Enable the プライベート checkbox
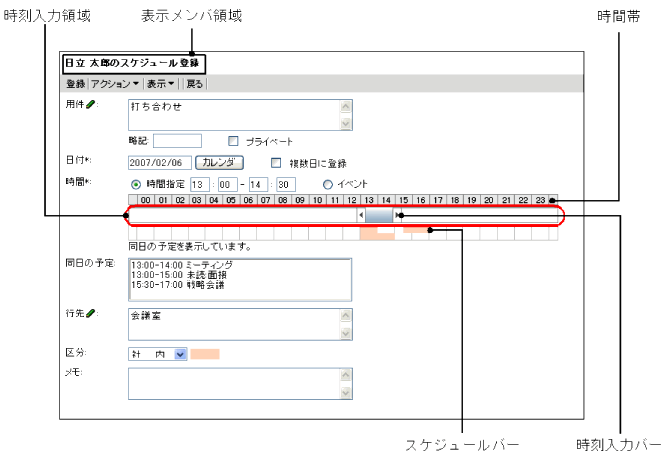669x461 pixels. [x=233, y=141]
